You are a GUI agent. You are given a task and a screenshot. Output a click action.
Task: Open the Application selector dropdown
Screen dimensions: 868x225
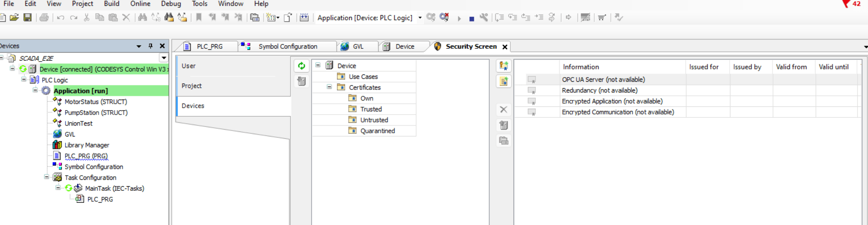[420, 18]
